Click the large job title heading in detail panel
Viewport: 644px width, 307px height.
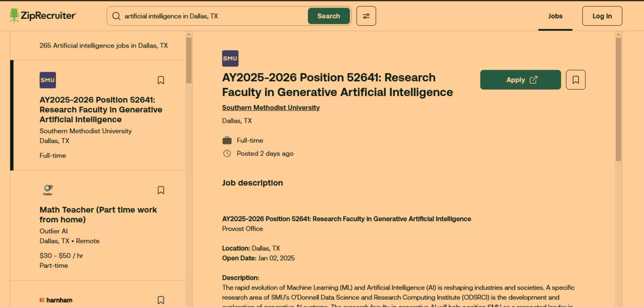click(x=337, y=85)
